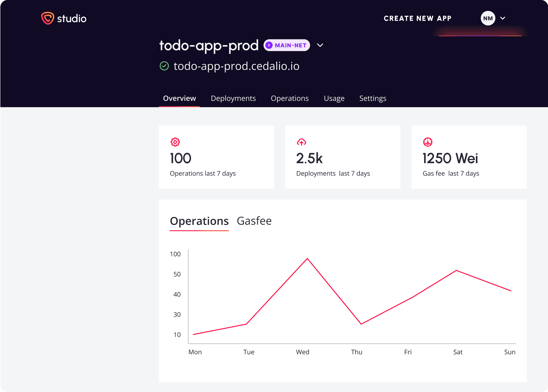548x392 pixels.
Task: Click the gear icon on Operations card
Action: pyautogui.click(x=175, y=142)
